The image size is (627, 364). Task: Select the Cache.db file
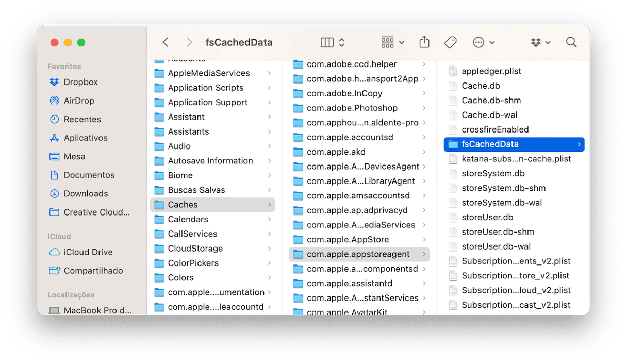coord(514,86)
